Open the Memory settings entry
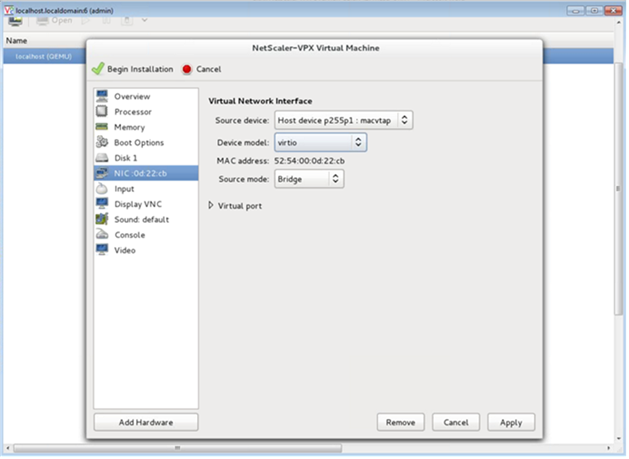The width and height of the screenshot is (629, 459). tap(146, 127)
